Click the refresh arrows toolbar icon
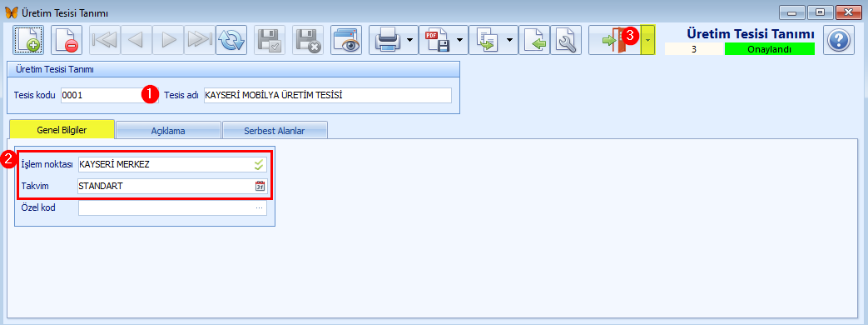The height and width of the screenshot is (325, 868). click(231, 40)
